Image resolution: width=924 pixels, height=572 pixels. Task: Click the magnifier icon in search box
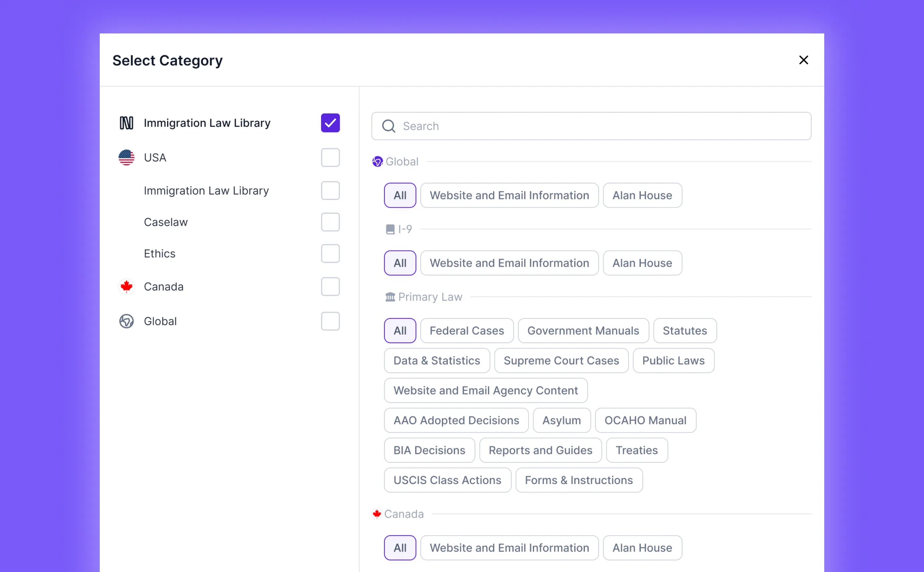388,126
